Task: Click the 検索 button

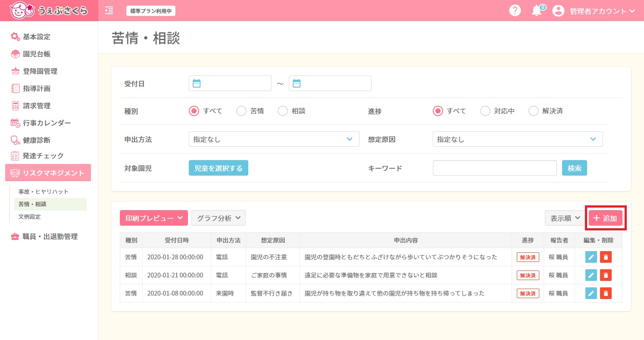Action: (575, 168)
